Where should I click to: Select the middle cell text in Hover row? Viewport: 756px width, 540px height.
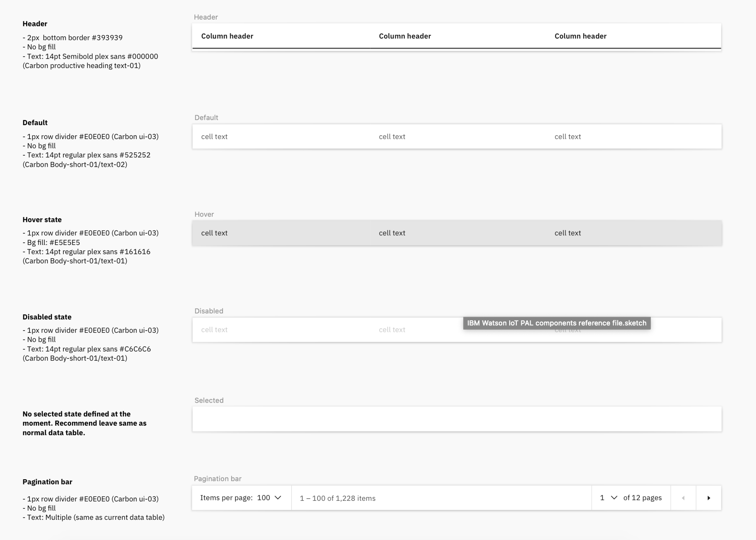click(392, 233)
